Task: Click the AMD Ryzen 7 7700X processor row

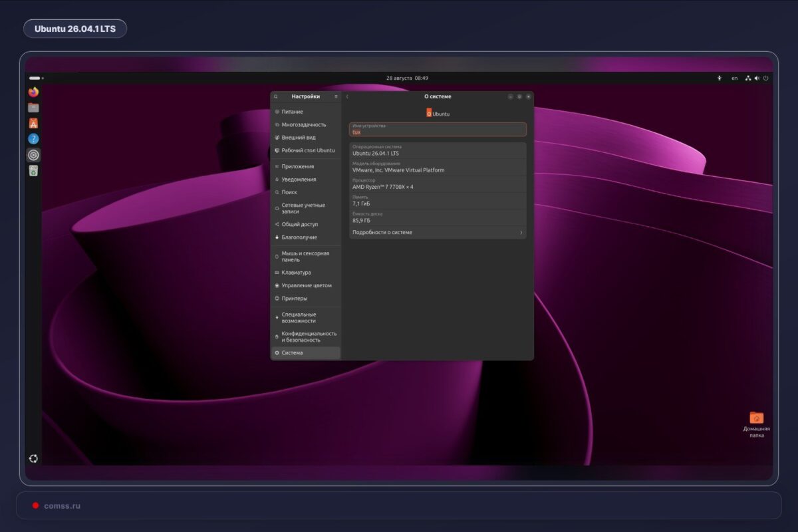Action: click(x=438, y=184)
